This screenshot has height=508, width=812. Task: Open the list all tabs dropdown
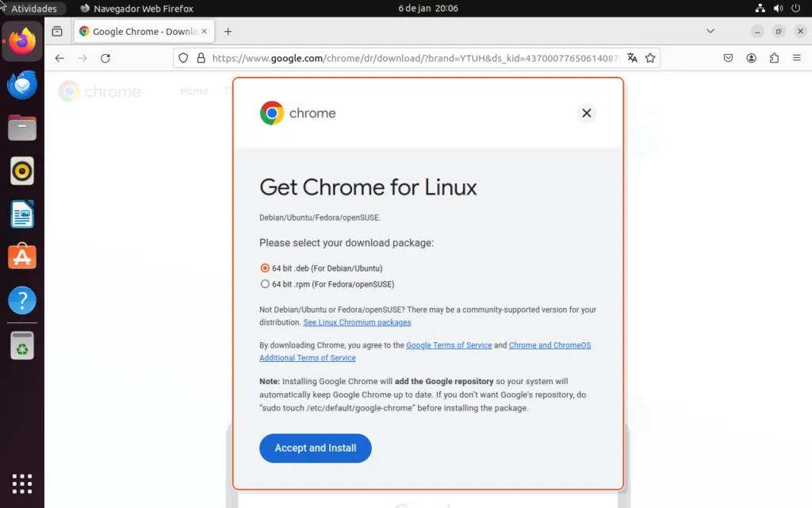click(710, 31)
